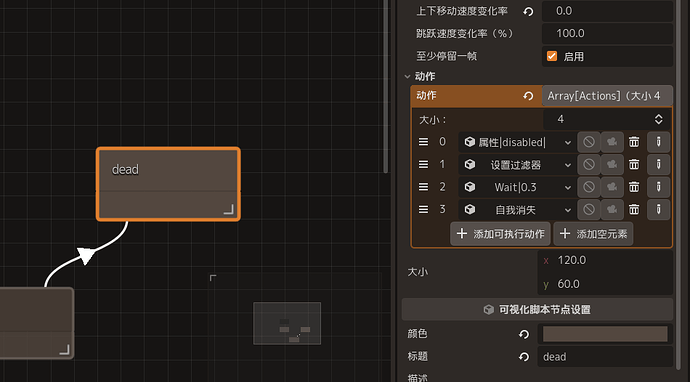Click the disable circle icon in row 0
The width and height of the screenshot is (690, 382).
click(589, 142)
